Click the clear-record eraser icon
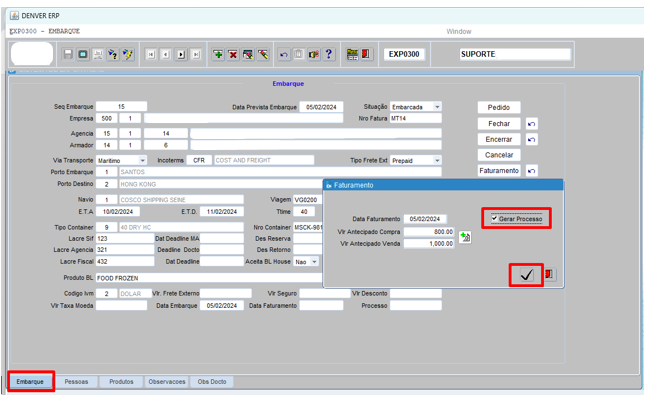The height and width of the screenshot is (398, 648). click(x=263, y=54)
